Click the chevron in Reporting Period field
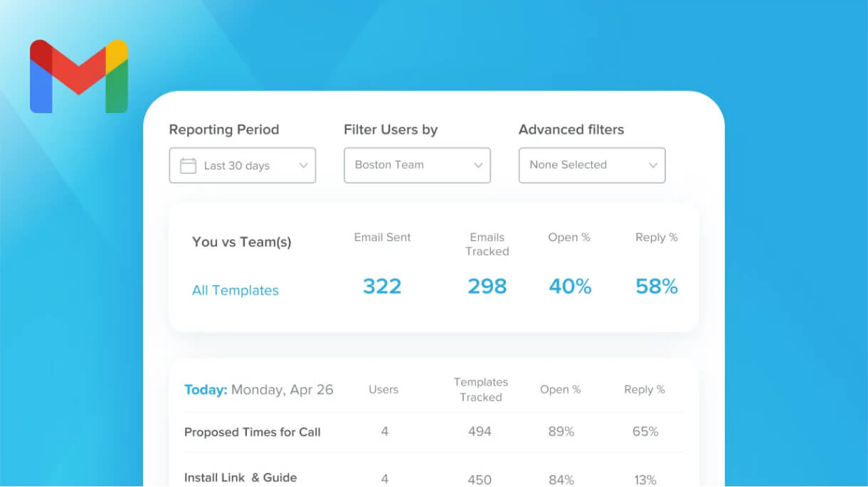Image resolution: width=868 pixels, height=487 pixels. [x=303, y=166]
